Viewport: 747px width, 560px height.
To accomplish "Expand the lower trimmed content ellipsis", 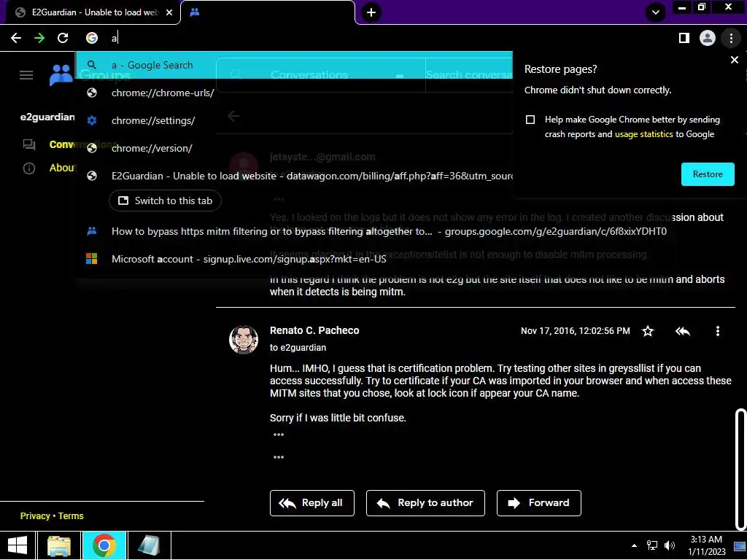I will 279,457.
